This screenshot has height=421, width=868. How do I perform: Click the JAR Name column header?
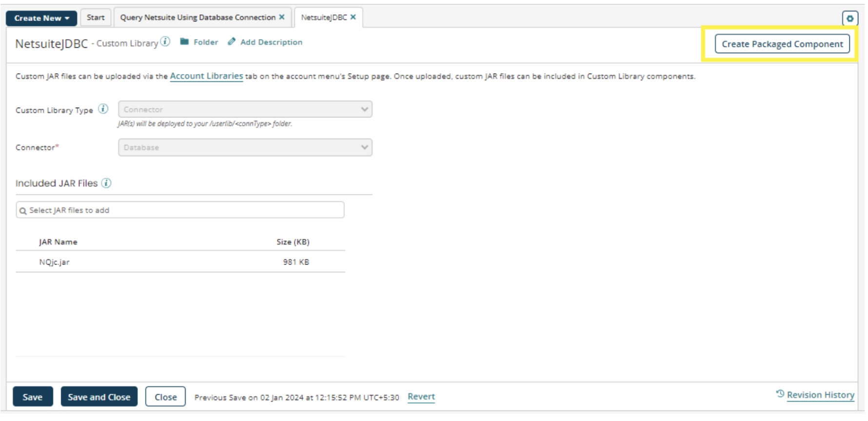click(x=58, y=242)
